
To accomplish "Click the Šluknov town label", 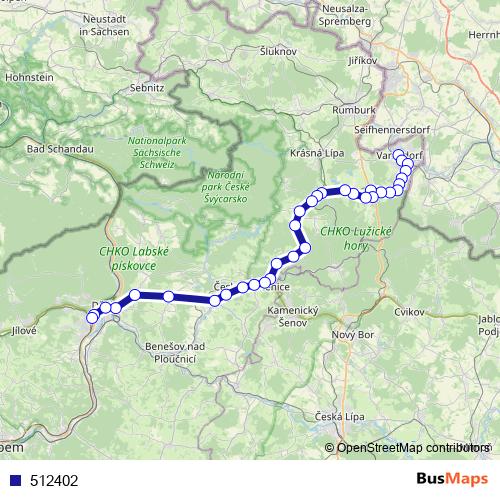I will click(278, 51).
